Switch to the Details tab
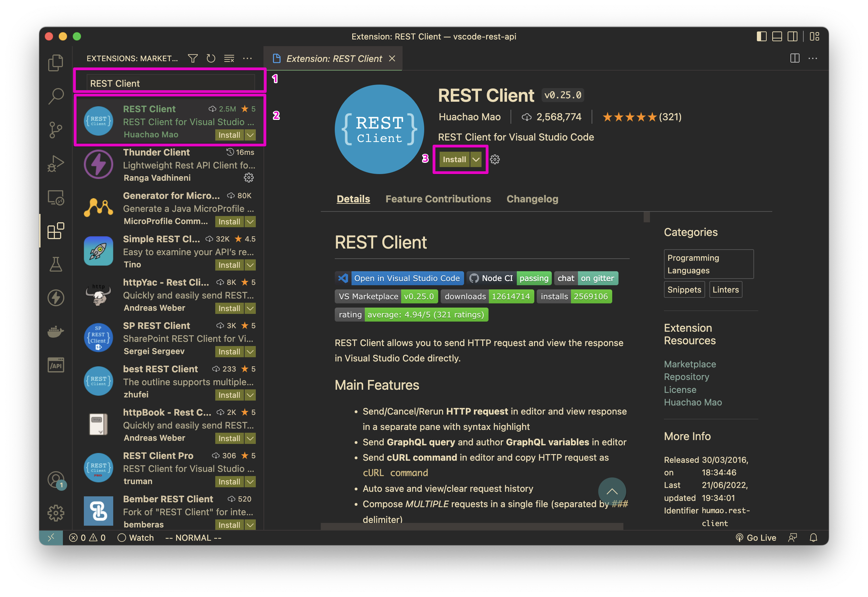868x597 pixels. [x=353, y=199]
